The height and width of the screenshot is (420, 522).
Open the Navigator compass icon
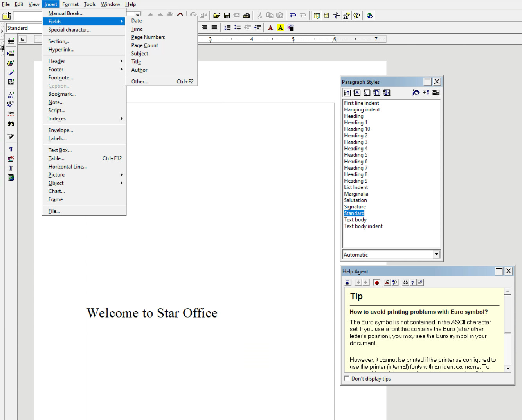coord(336,16)
